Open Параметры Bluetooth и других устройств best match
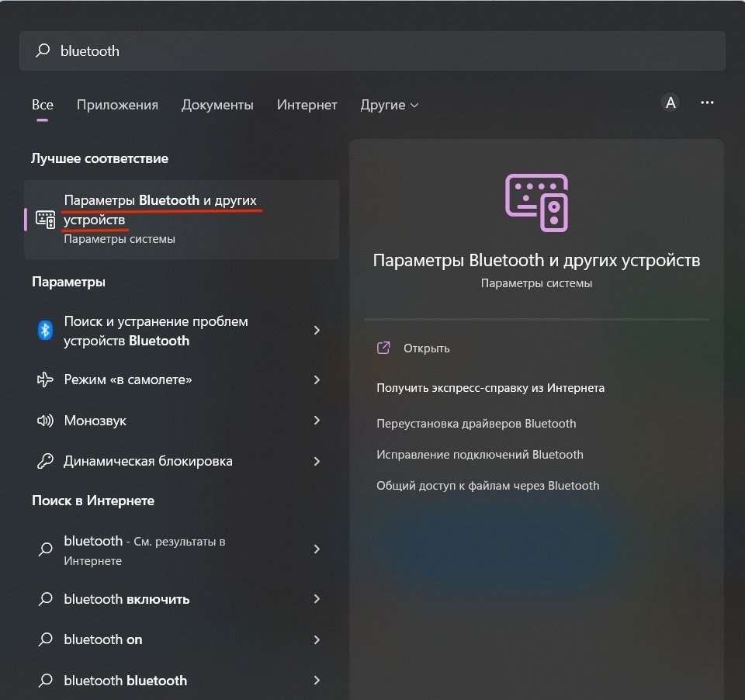 (182, 219)
